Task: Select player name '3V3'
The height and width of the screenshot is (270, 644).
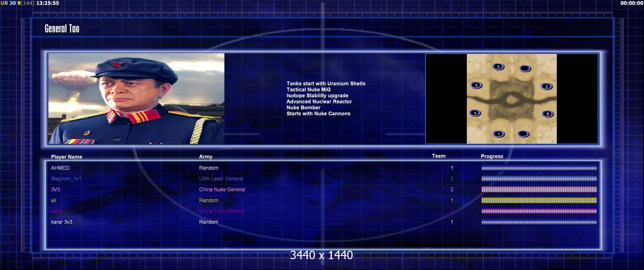Action: pyautogui.click(x=55, y=189)
